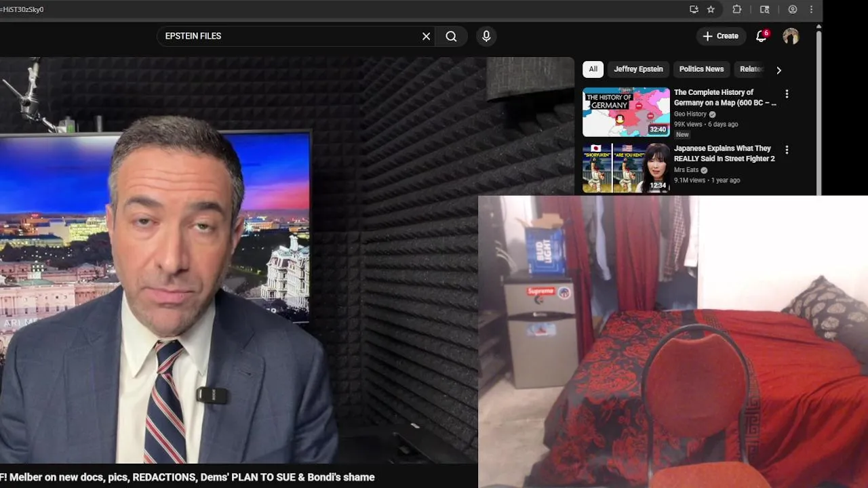Open options for the Germany history video
Image resolution: width=868 pixels, height=488 pixels.
tap(787, 94)
